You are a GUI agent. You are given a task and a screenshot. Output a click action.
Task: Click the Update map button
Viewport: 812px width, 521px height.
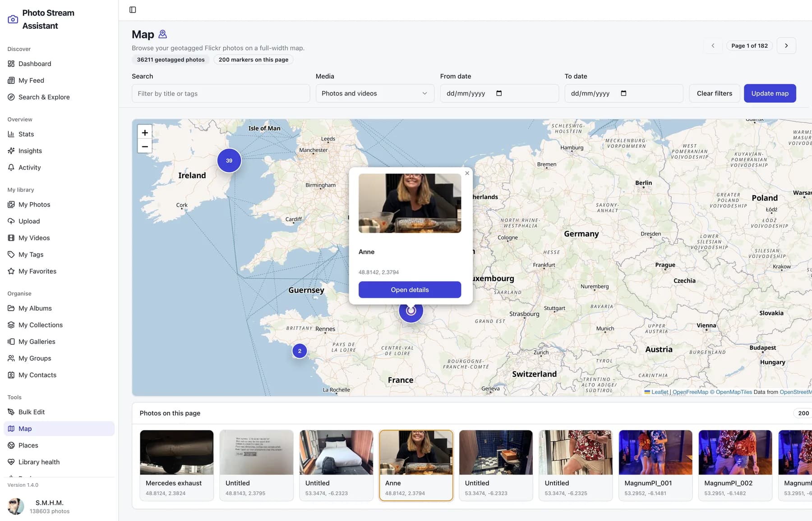click(x=770, y=93)
